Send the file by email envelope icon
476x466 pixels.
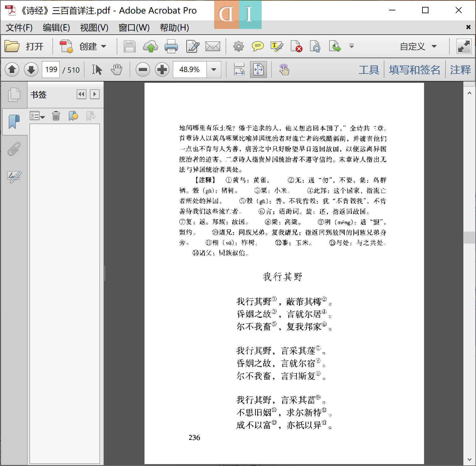213,47
